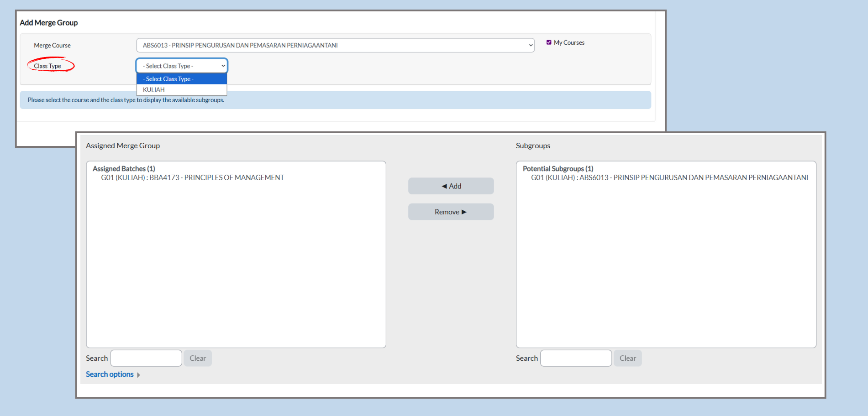Select the highlighted '- Select Class Type -' option
Viewport: 868px width, 416px height.
pyautogui.click(x=181, y=79)
